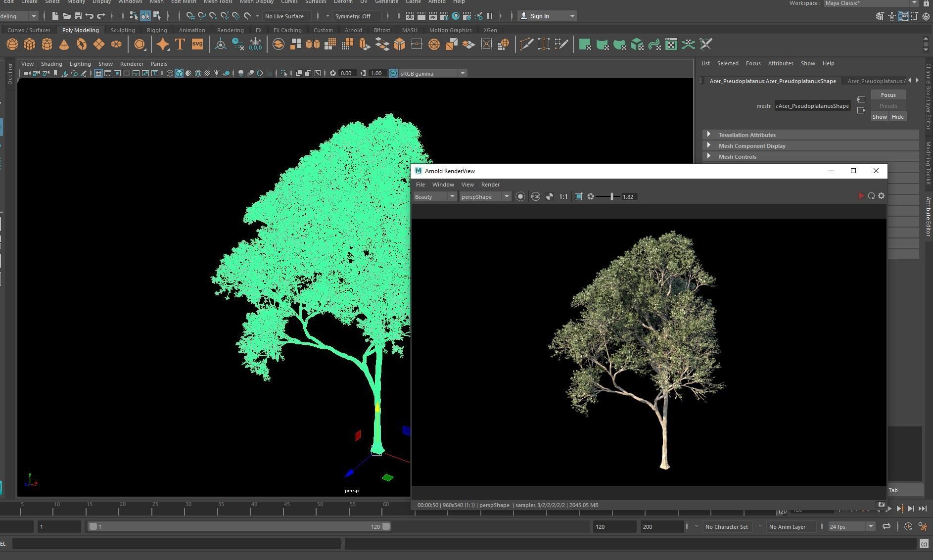
Task: Toggle the color management ON icon in viewport
Action: pyautogui.click(x=393, y=74)
